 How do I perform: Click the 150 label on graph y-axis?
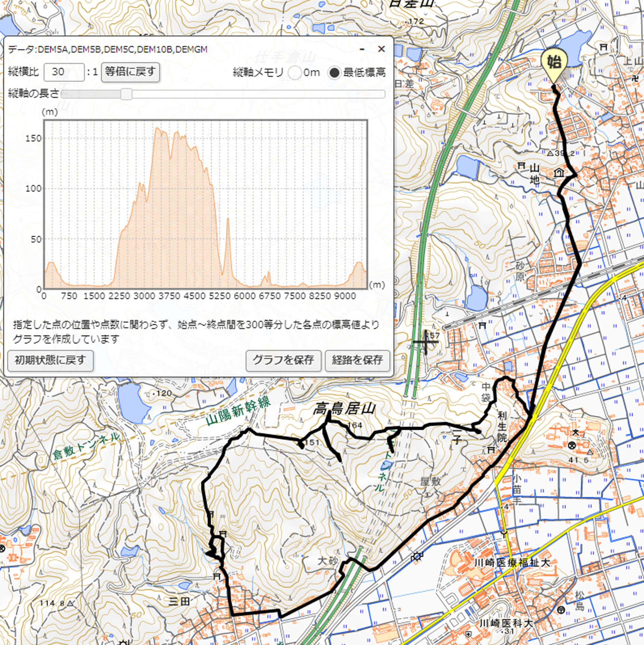click(x=34, y=138)
